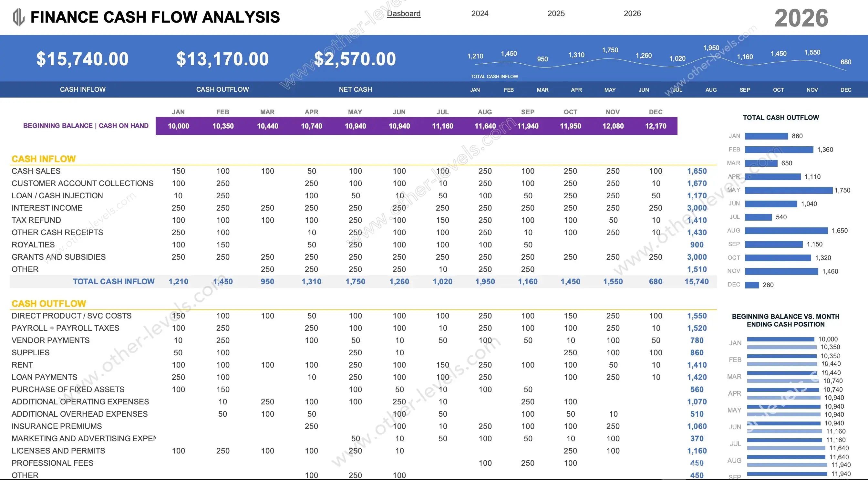Click the Rent row label
This screenshot has height=480, width=868.
[22, 365]
